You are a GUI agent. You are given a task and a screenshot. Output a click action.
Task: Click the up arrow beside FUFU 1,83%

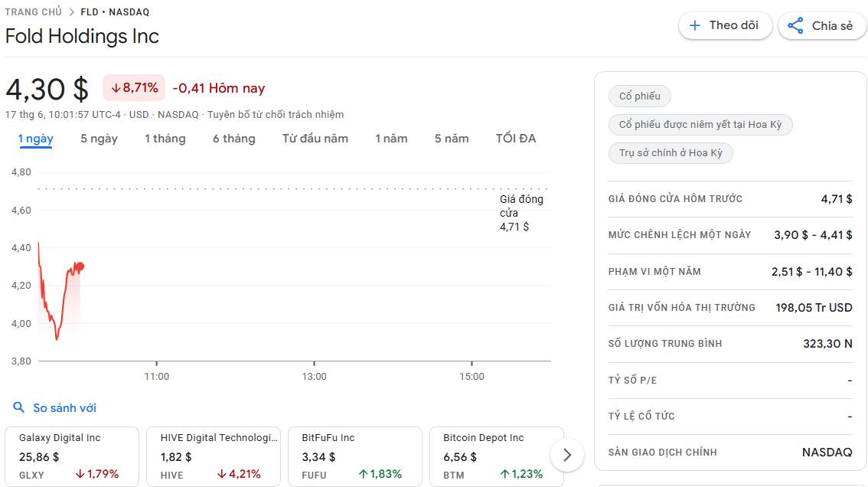click(363, 474)
